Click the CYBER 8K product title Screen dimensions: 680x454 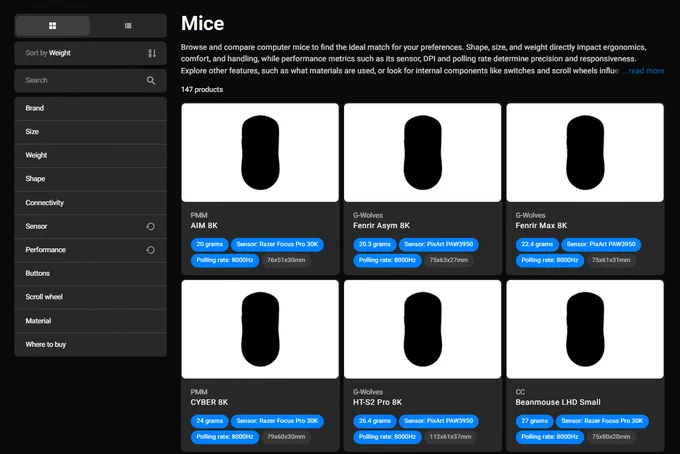[209, 402]
